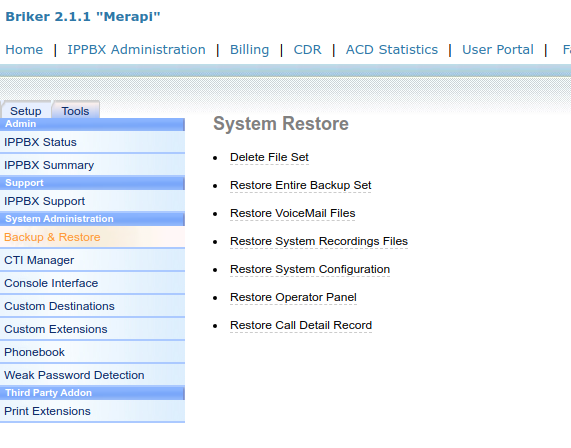Open IPPBX Support in sidebar

(x=92, y=201)
